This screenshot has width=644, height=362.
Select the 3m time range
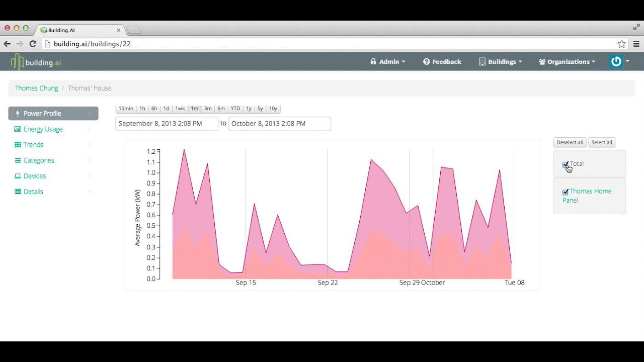(208, 109)
